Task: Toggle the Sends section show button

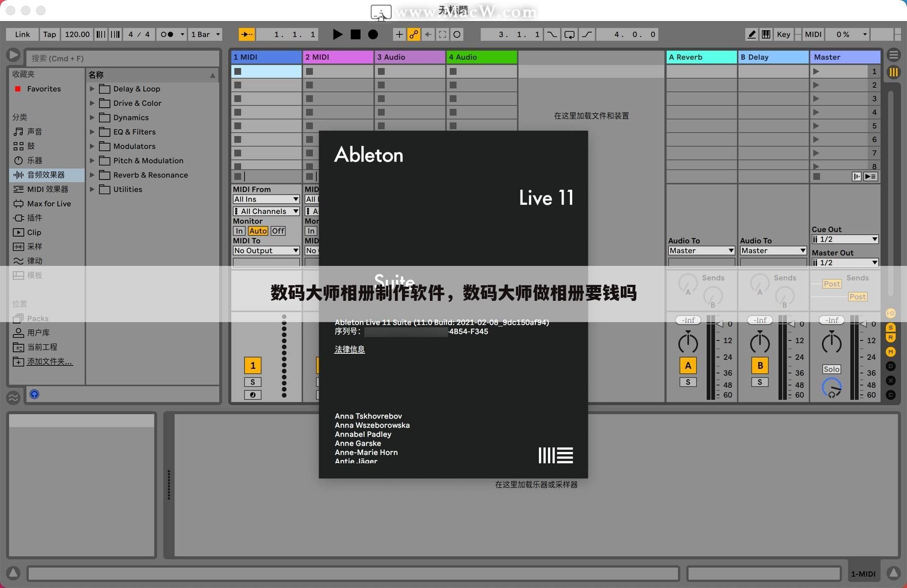Action: click(x=890, y=328)
